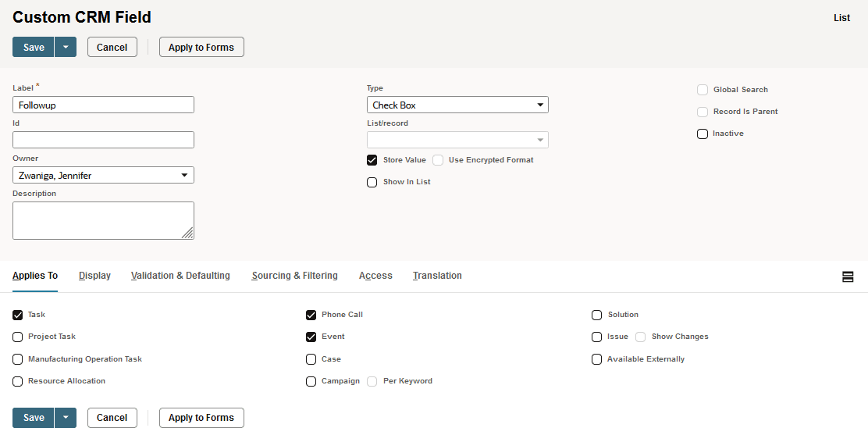
Task: Toggle the Show Changes checkbox
Action: (x=641, y=337)
